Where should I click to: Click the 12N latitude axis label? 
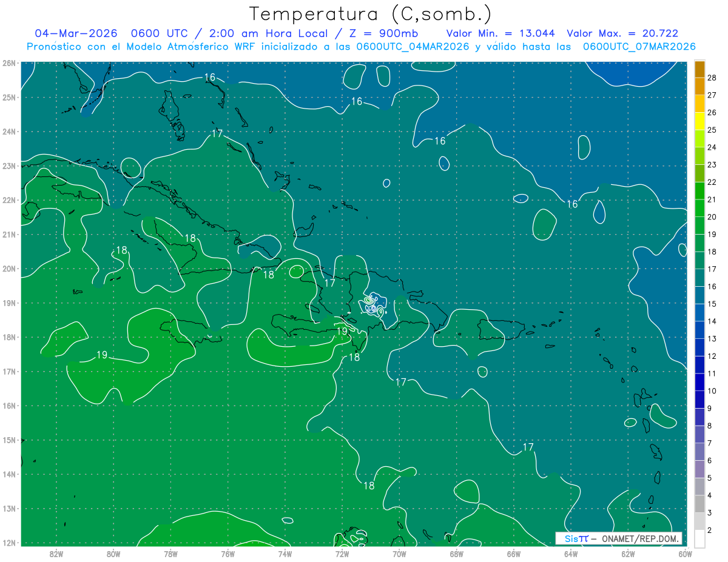(9, 543)
